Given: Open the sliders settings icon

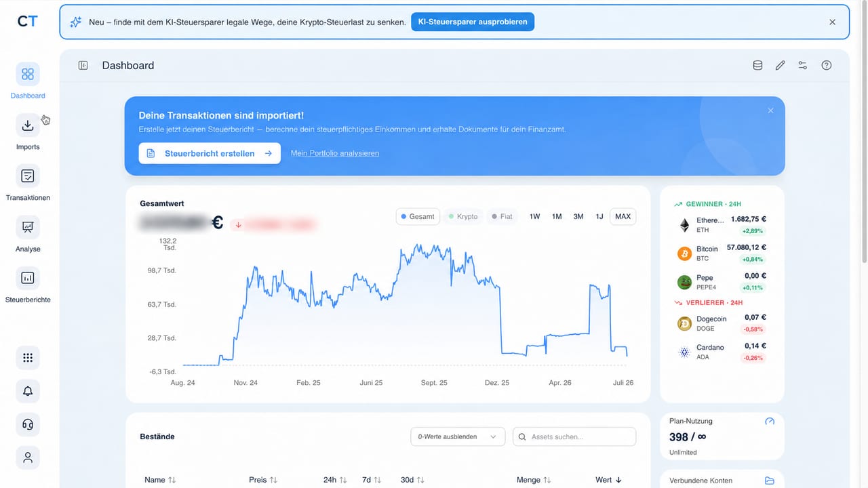Looking at the screenshot, I should (x=803, y=66).
